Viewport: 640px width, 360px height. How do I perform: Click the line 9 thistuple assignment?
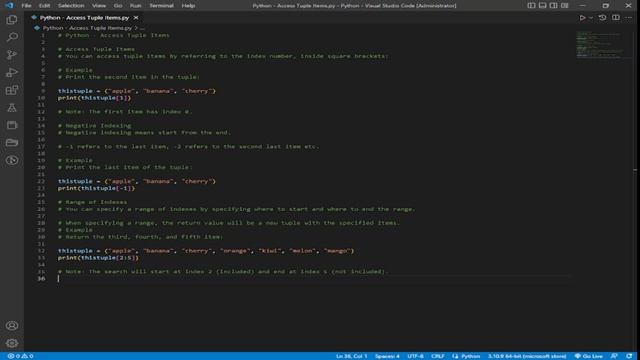[137, 91]
